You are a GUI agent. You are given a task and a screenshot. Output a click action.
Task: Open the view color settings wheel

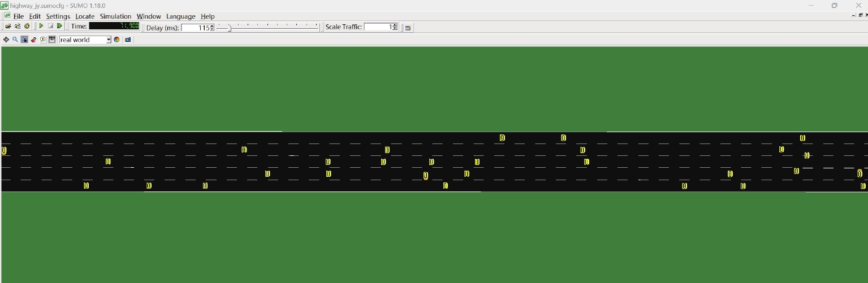(117, 40)
